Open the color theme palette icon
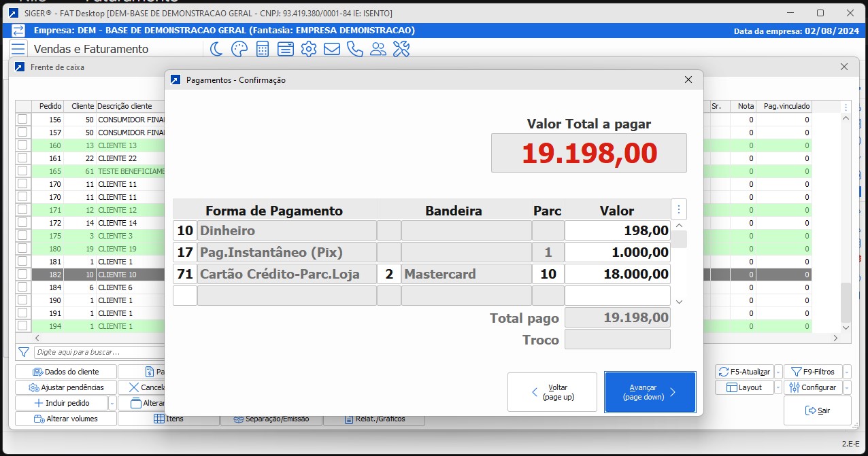This screenshot has height=456, width=868. pos(239,49)
